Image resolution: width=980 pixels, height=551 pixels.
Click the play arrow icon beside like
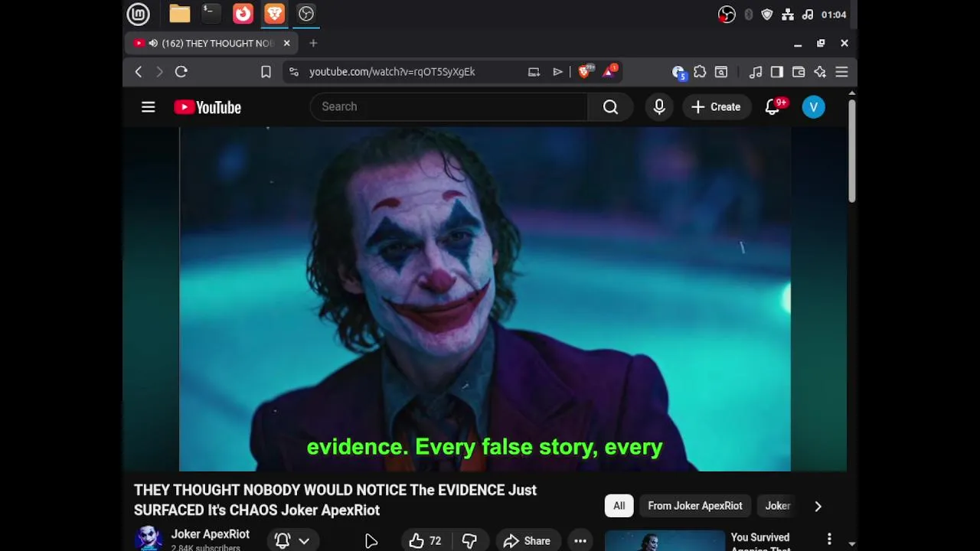[371, 541]
